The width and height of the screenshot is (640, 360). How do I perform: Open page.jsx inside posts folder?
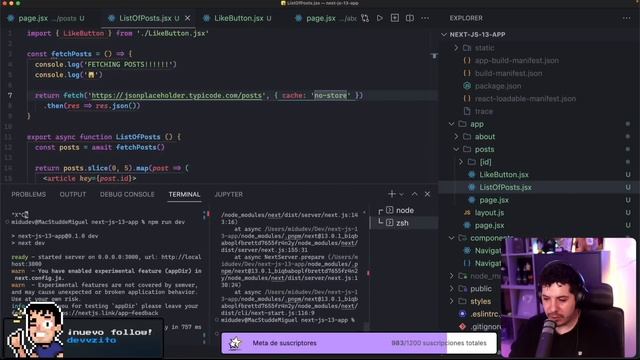click(494, 200)
